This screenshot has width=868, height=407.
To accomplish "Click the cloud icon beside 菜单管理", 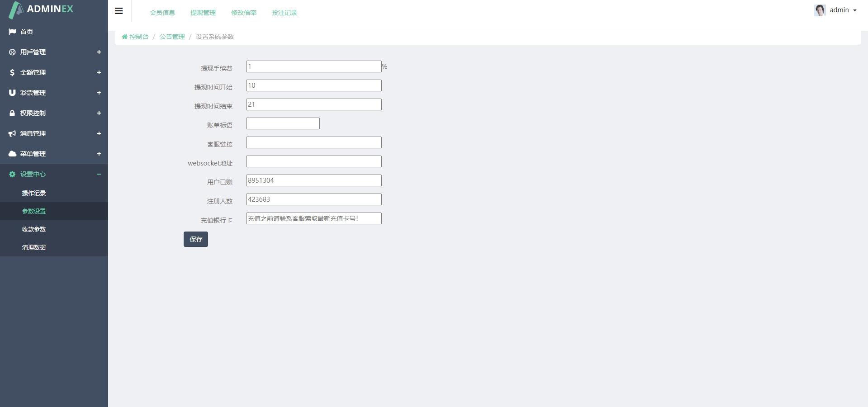I will coord(12,154).
